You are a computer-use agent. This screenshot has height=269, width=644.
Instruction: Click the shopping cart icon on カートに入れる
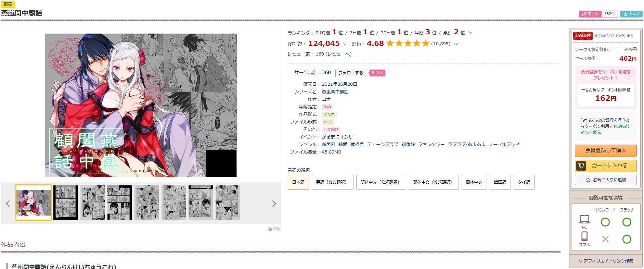coord(581,166)
